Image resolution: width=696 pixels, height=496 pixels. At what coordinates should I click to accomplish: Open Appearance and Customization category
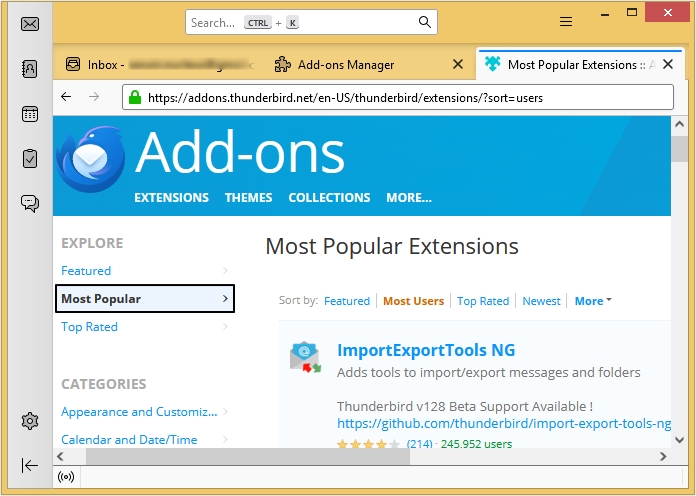click(139, 412)
